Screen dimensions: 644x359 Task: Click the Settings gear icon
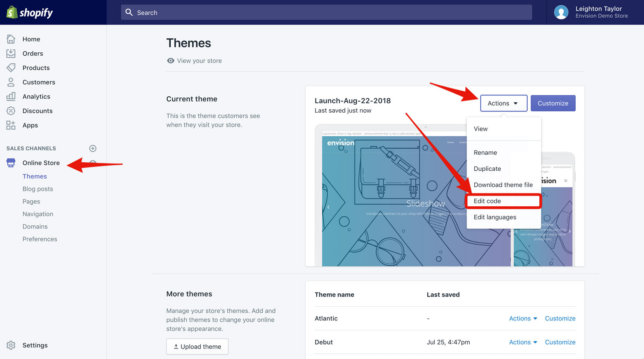pos(11,345)
